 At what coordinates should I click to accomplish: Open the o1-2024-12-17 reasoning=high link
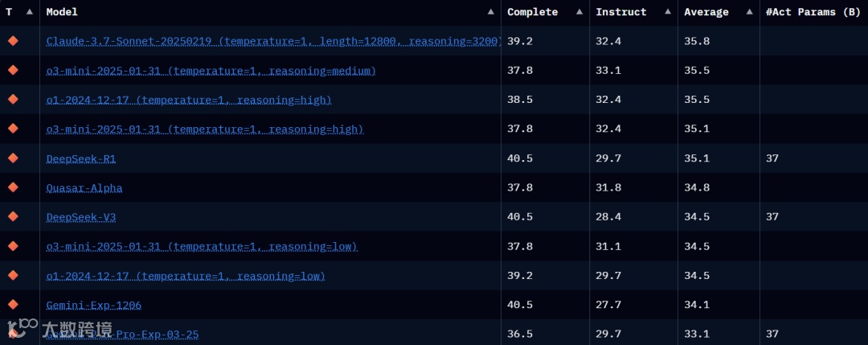tap(189, 100)
